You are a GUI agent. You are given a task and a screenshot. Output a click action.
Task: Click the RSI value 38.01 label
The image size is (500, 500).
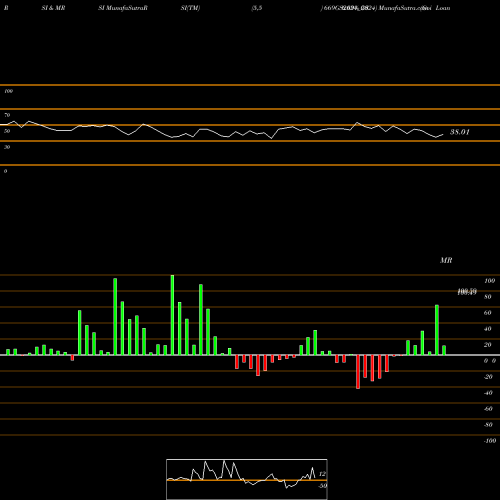coord(460,132)
